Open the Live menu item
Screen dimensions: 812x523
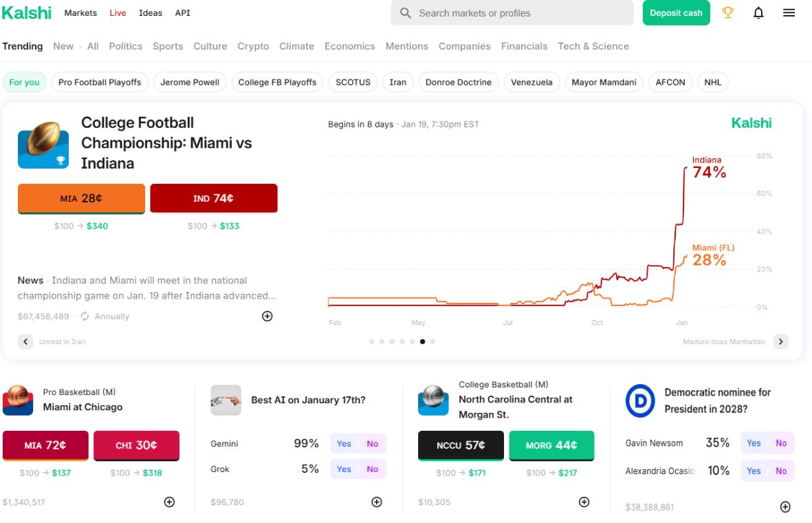point(118,12)
